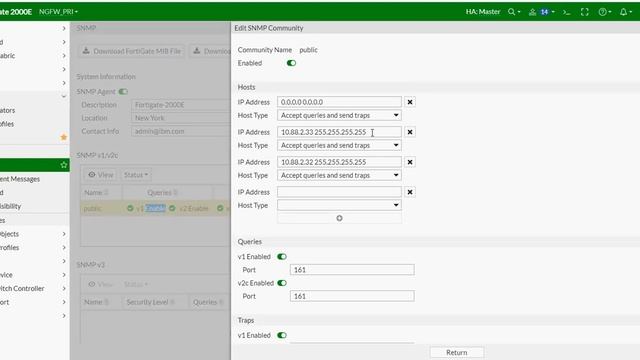This screenshot has width=640, height=360.
Task: Toggle the SNMP Agent switch
Action: point(123,91)
